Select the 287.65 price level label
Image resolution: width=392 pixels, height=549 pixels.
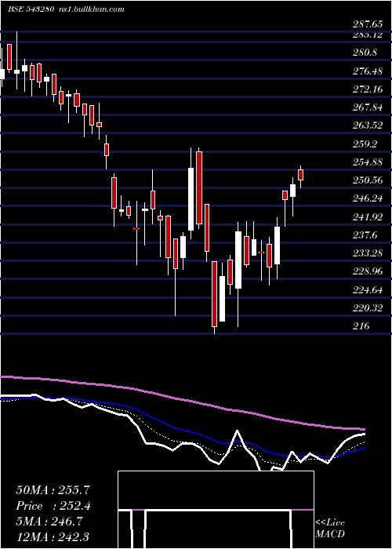coord(368,24)
